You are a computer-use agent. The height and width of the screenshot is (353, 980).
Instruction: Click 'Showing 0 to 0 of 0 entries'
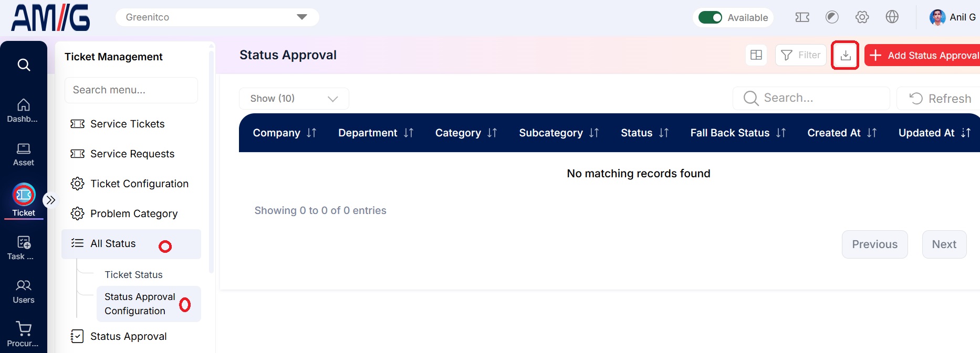(x=320, y=210)
